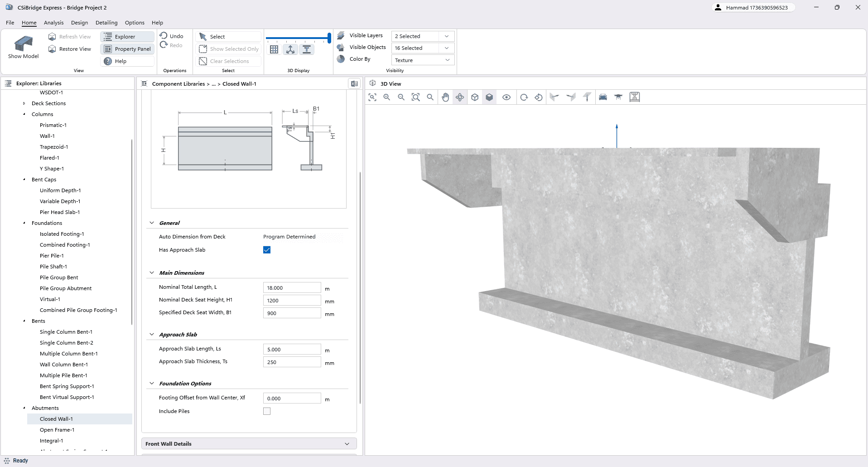Start the vehicle drive-through view
The height and width of the screenshot is (467, 868).
(x=603, y=97)
